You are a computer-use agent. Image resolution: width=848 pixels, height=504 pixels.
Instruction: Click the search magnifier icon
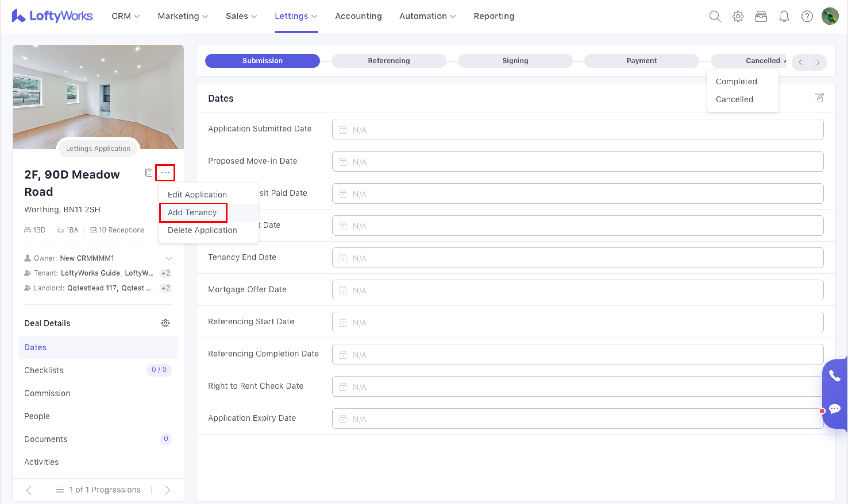click(714, 16)
